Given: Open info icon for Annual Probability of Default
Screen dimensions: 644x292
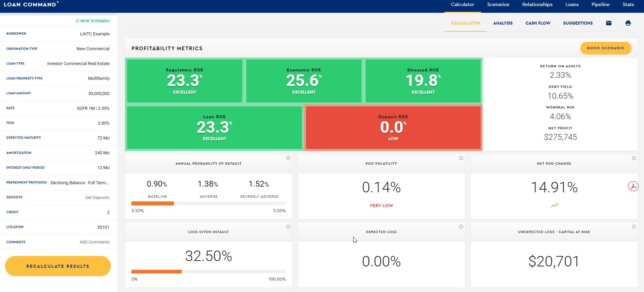Looking at the screenshot, I should pyautogui.click(x=288, y=158).
